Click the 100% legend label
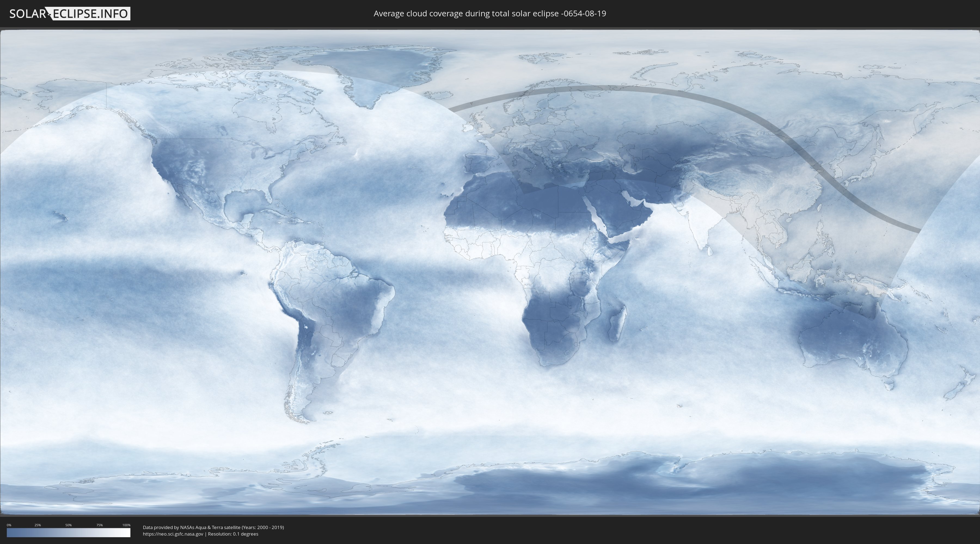This screenshot has height=544, width=980. (126, 525)
